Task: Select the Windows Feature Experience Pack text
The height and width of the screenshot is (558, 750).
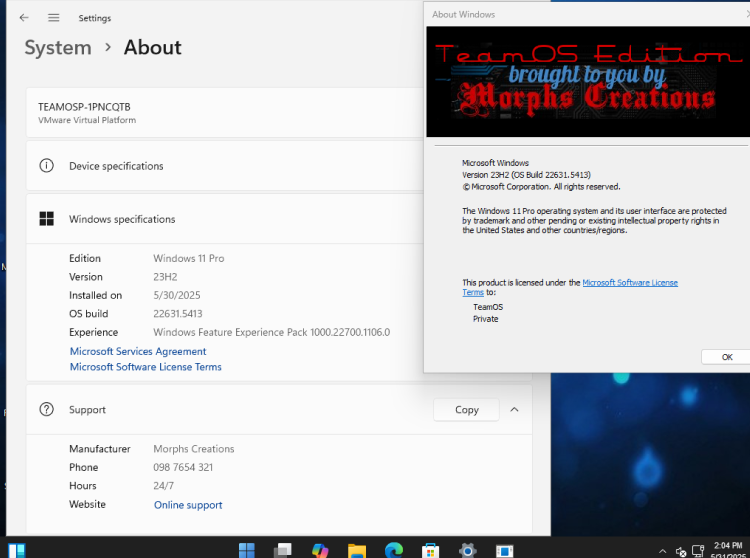Action: point(271,332)
